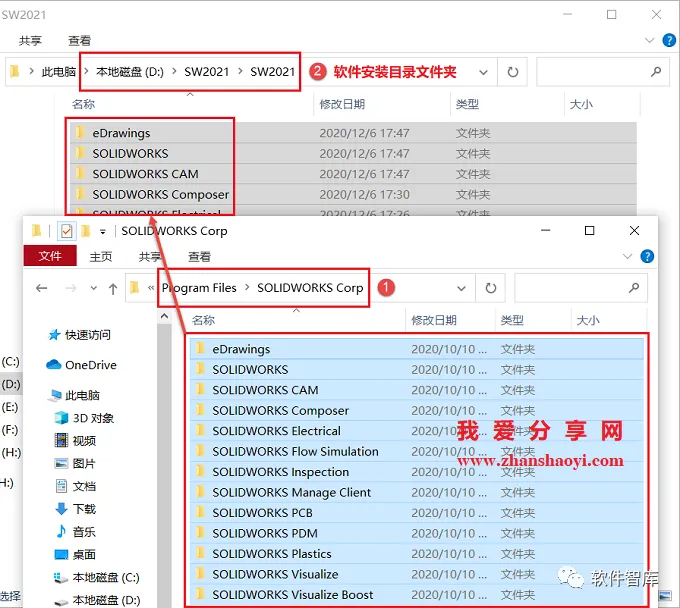Select SOLIDWORKS Visualize Boost folder
Image resolution: width=680 pixels, height=608 pixels.
coord(417,595)
